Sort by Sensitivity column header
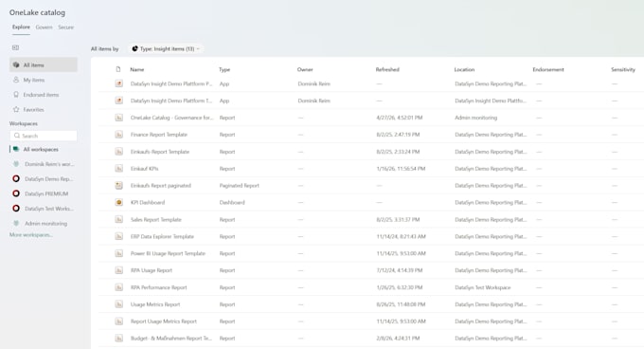Viewport: 644px width, 349px height. pos(623,69)
